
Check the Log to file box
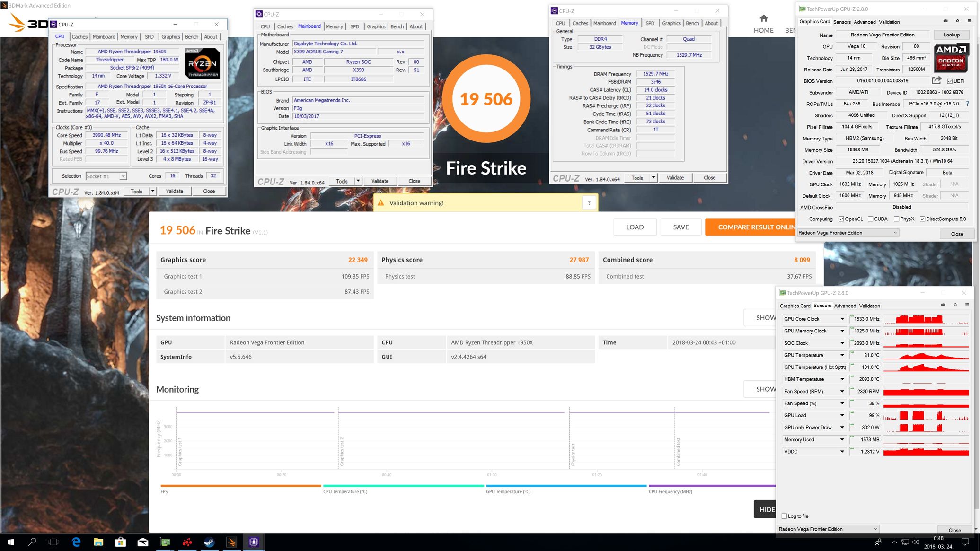click(784, 516)
